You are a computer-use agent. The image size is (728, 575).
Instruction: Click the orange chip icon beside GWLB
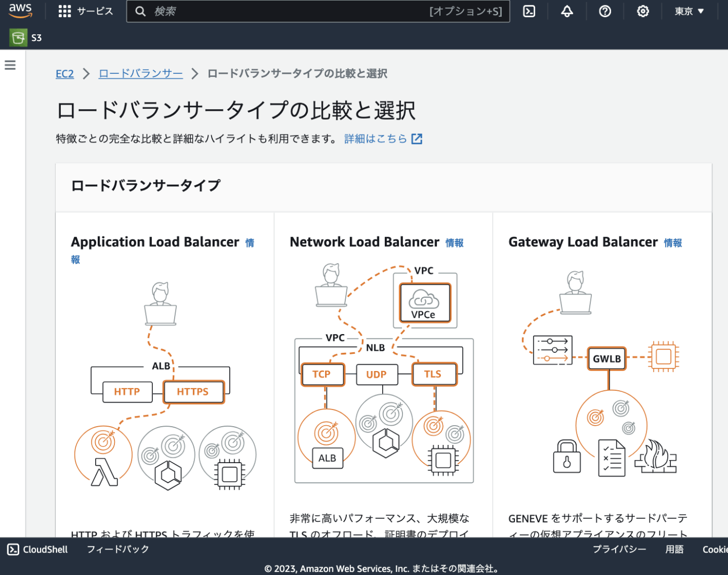[664, 356]
